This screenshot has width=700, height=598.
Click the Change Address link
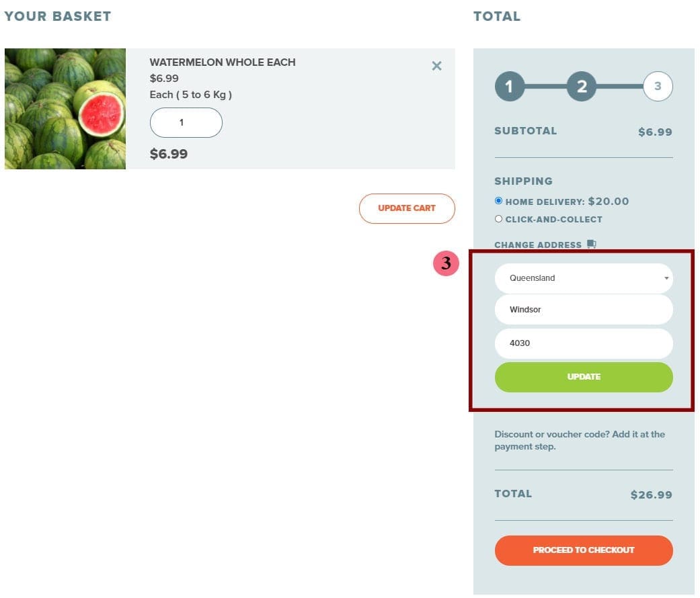coord(537,245)
